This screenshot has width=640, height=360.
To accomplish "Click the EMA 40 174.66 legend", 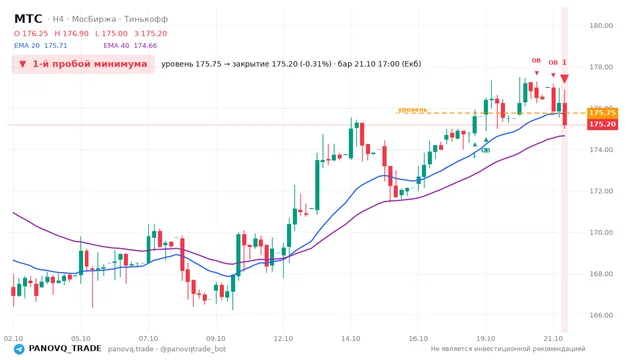I will [130, 46].
